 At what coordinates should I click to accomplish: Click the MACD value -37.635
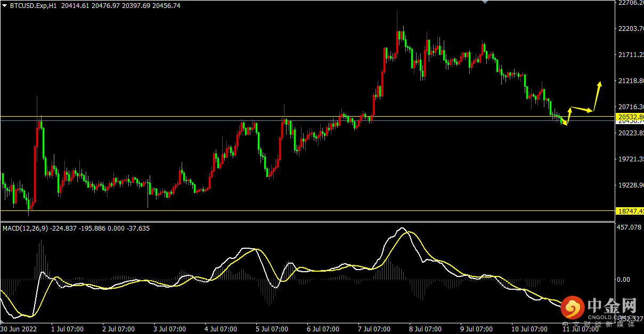click(x=137, y=228)
